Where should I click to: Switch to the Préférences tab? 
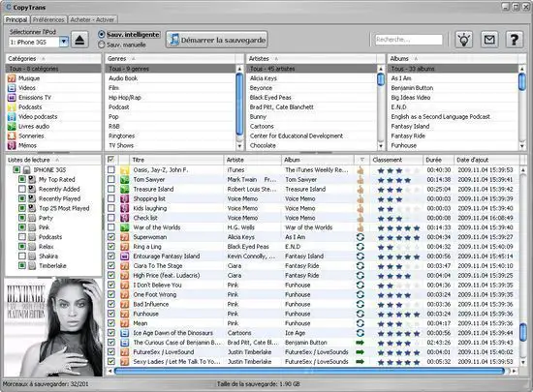48,19
